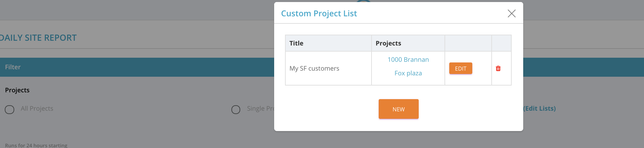Viewport: 644px width, 148px height.
Task: Click the Projects label under Filter
Action: pos(17,90)
